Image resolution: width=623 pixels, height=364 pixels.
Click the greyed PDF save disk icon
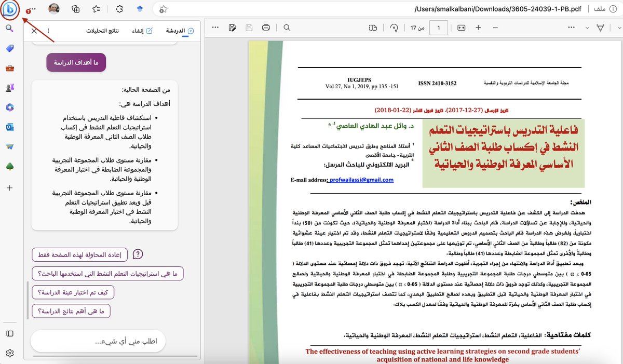tap(249, 28)
